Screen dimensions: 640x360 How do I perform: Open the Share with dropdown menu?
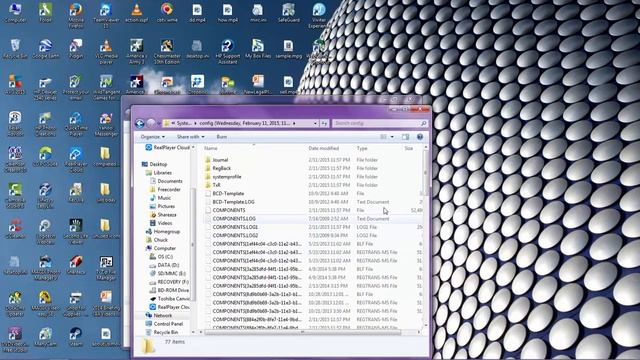191,137
